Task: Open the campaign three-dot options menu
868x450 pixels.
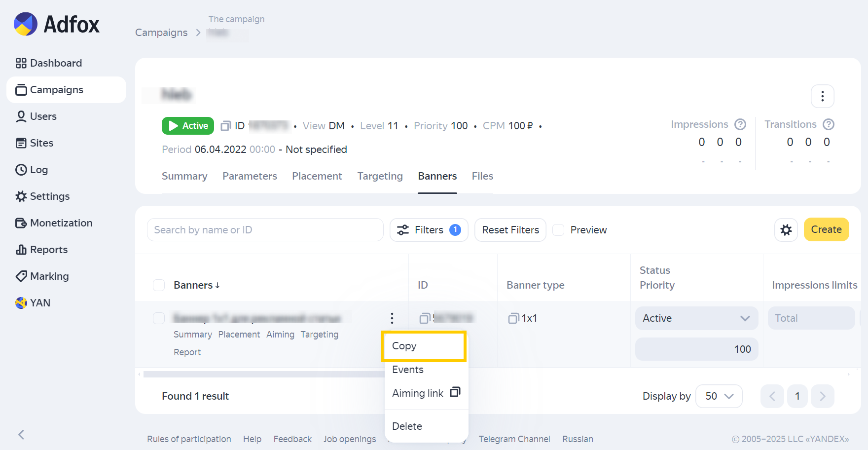Action: (x=822, y=96)
